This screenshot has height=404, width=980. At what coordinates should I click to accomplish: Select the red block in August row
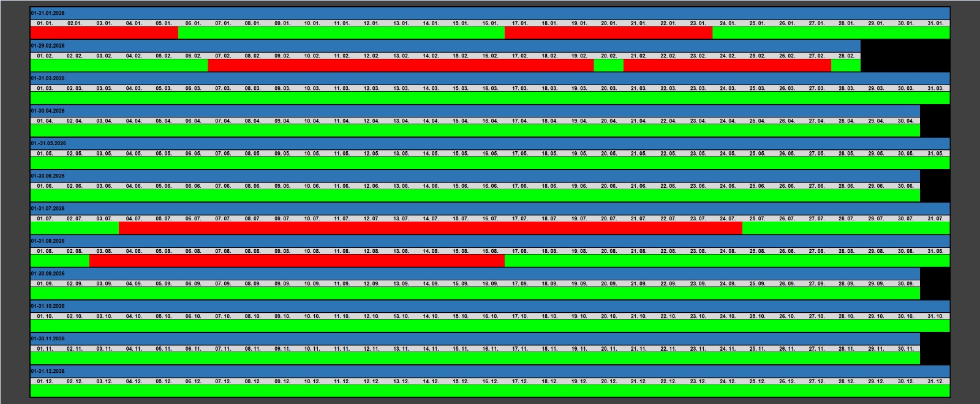click(297, 261)
